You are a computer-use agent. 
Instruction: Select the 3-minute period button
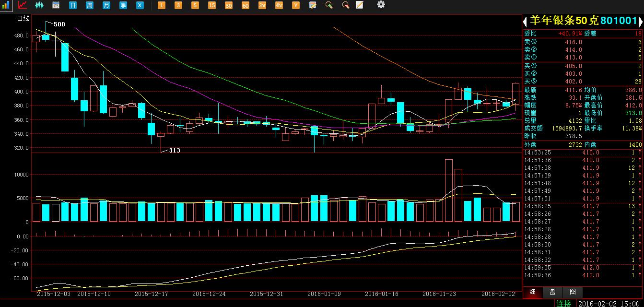click(178, 5)
